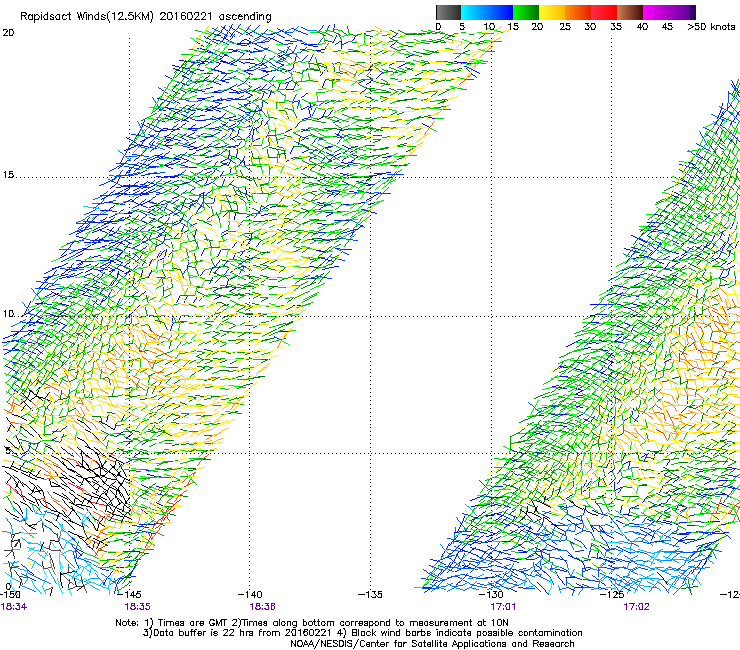Click the '>50 knots' legend label
This screenshot has height=650, width=740.
click(x=711, y=27)
